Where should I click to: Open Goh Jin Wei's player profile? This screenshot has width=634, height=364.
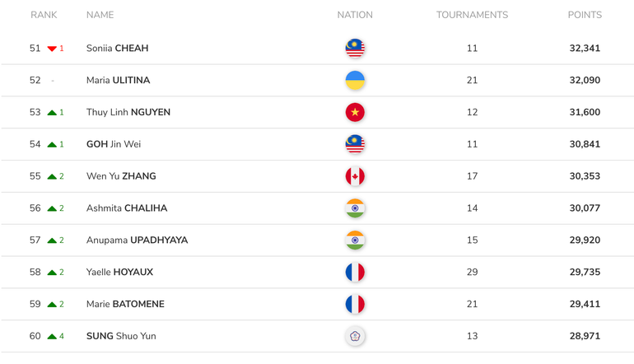[x=114, y=144]
